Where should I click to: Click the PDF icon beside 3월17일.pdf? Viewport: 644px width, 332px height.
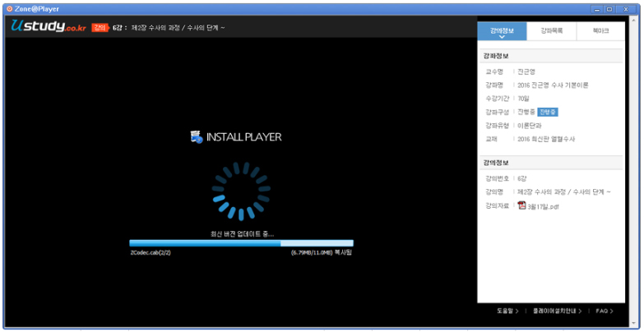pyautogui.click(x=521, y=205)
